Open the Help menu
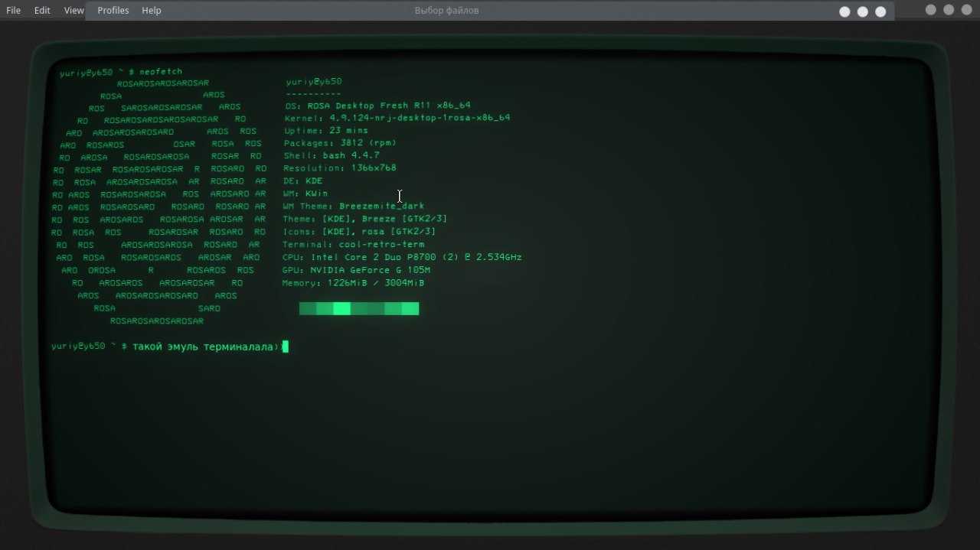980x550 pixels. 152,11
